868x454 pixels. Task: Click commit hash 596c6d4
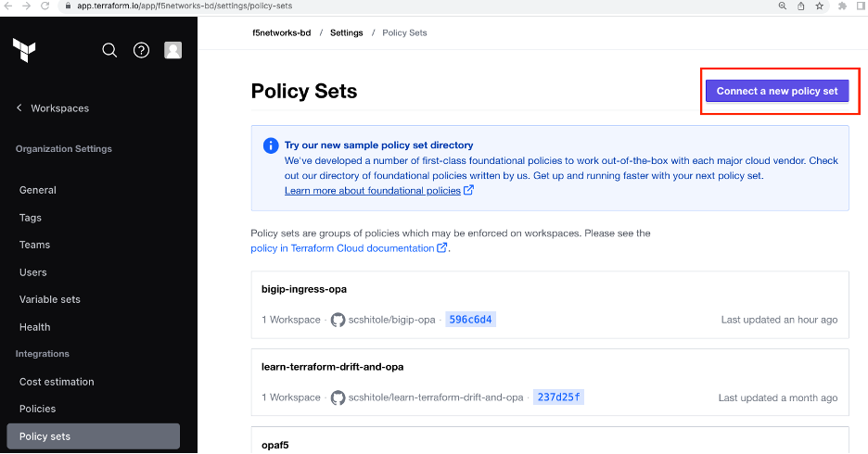tap(470, 320)
